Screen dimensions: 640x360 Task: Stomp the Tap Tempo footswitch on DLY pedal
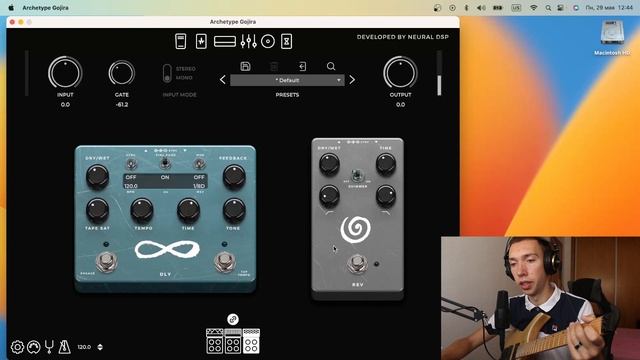pyautogui.click(x=224, y=262)
